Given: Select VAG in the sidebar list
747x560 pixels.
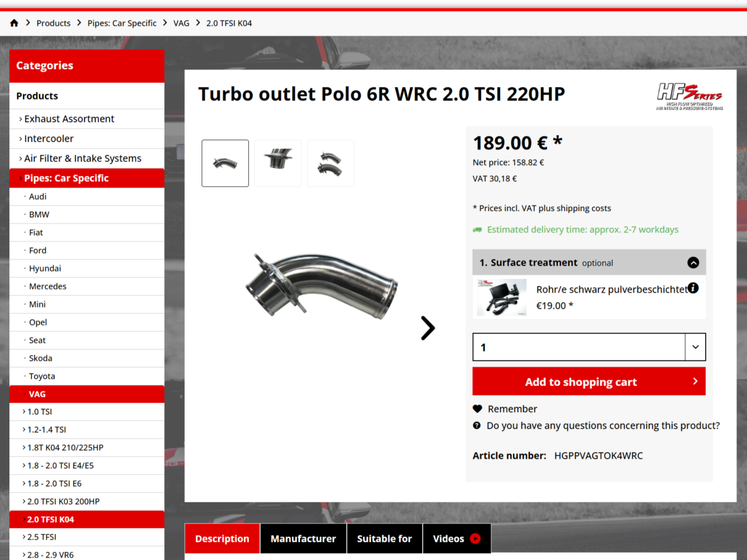Looking at the screenshot, I should pyautogui.click(x=87, y=394).
